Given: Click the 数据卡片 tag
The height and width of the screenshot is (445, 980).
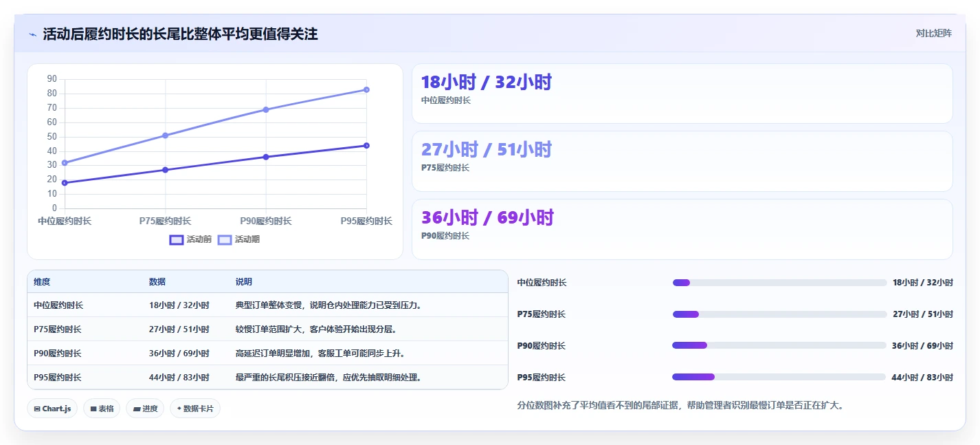Looking at the screenshot, I should point(195,409).
